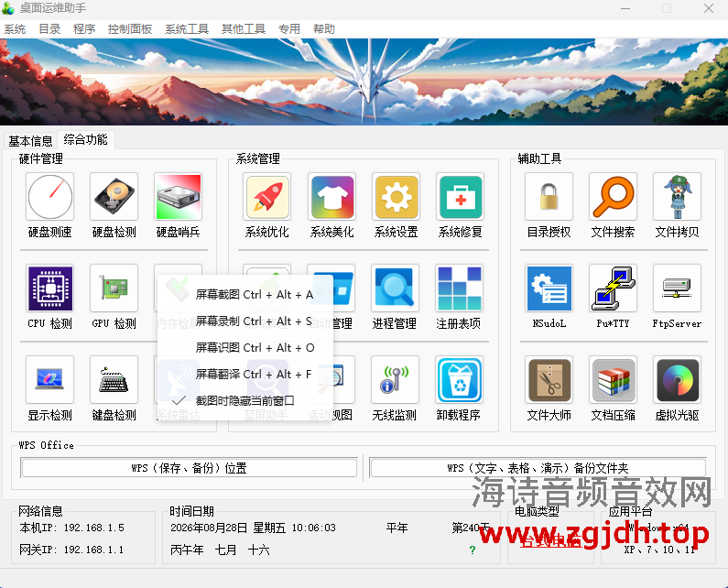Viewport: 728px width, 588px height.
Task: Choose 屏幕录制 Ctrl + Alt + S
Action: pos(245,321)
